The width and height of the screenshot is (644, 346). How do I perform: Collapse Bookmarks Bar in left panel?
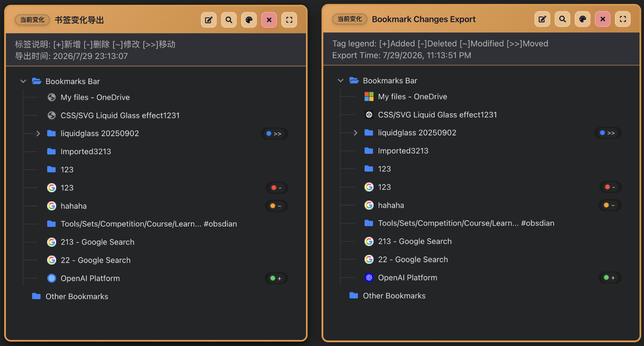[x=23, y=81]
